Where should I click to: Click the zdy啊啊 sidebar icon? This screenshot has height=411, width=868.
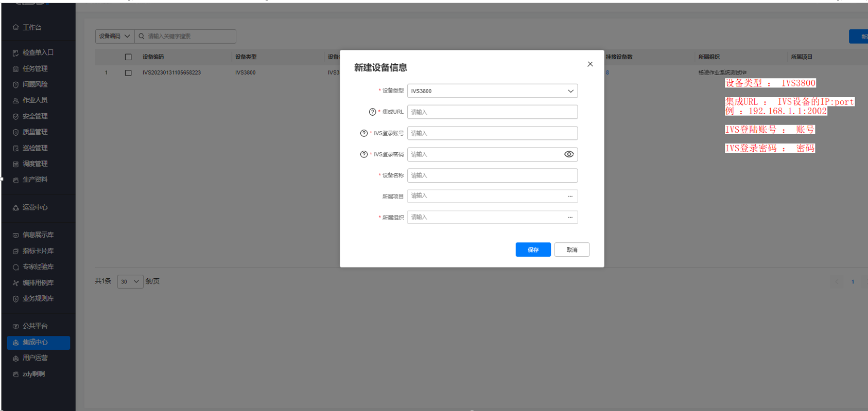[15, 374]
